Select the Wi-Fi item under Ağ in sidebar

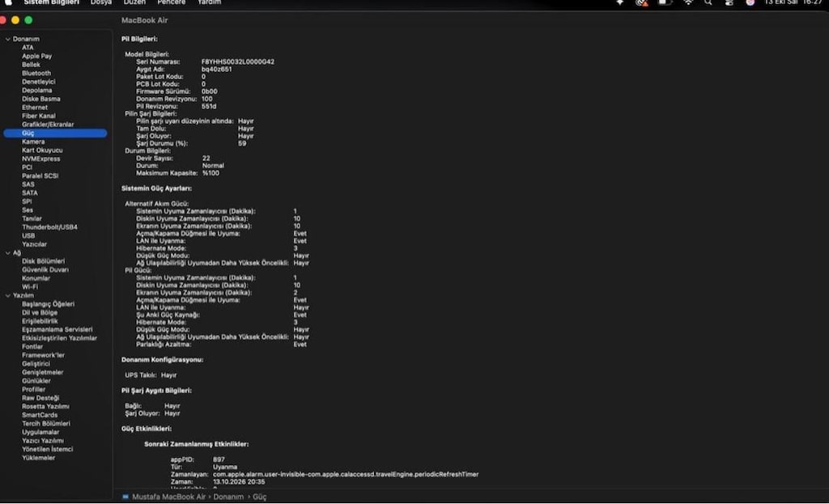[x=30, y=287]
